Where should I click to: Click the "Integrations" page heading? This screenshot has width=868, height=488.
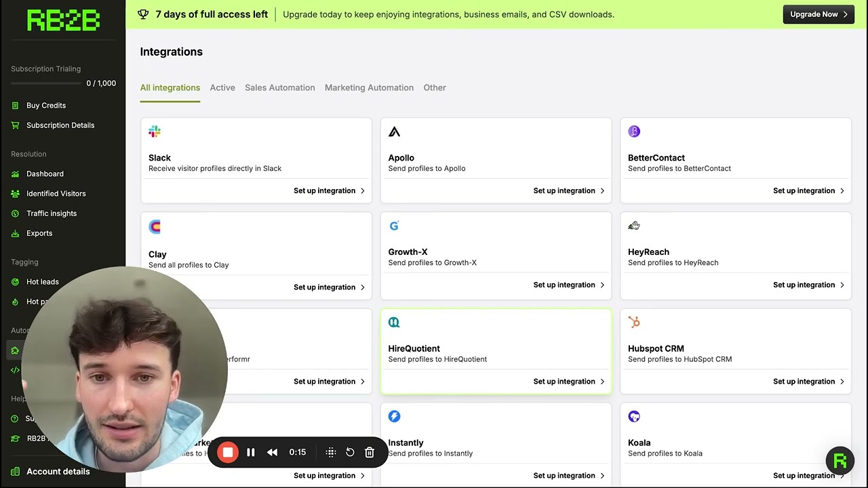point(172,52)
